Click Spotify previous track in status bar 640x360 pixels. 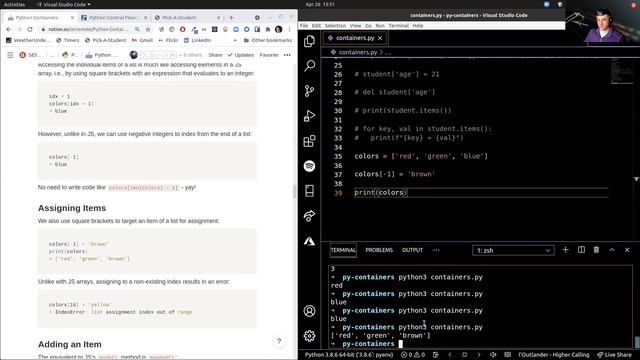(450, 355)
